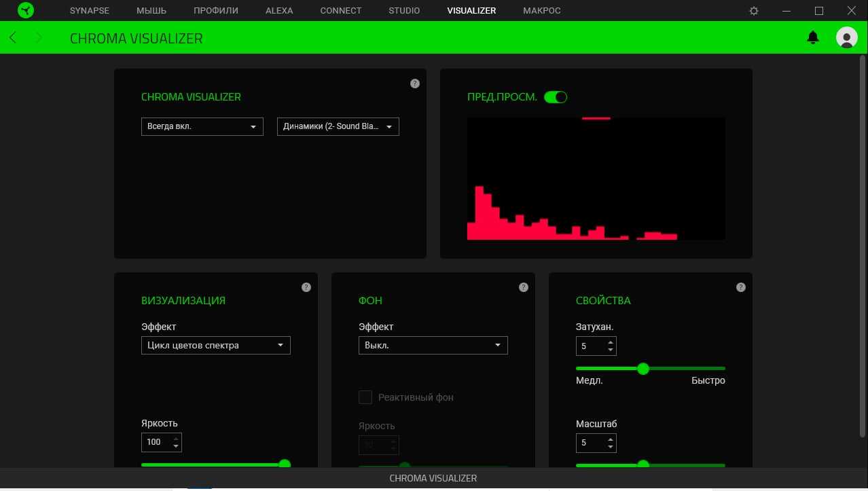Image resolution: width=868 pixels, height=491 pixels.
Task: Click help icon in Визуализация panel
Action: pyautogui.click(x=306, y=287)
